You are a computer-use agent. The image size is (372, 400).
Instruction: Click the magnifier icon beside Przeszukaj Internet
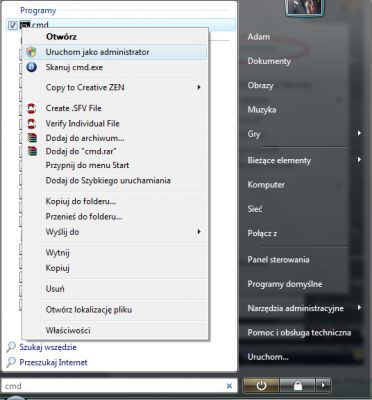(x=11, y=362)
